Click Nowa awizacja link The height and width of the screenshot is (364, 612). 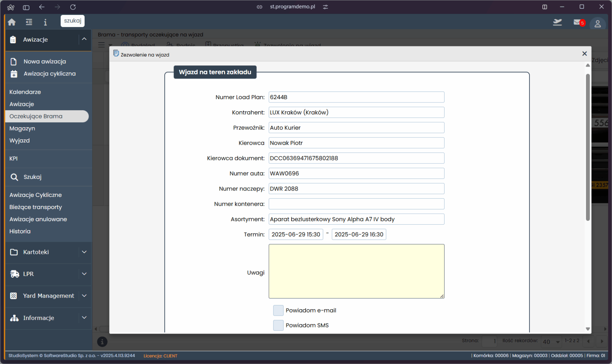44,61
